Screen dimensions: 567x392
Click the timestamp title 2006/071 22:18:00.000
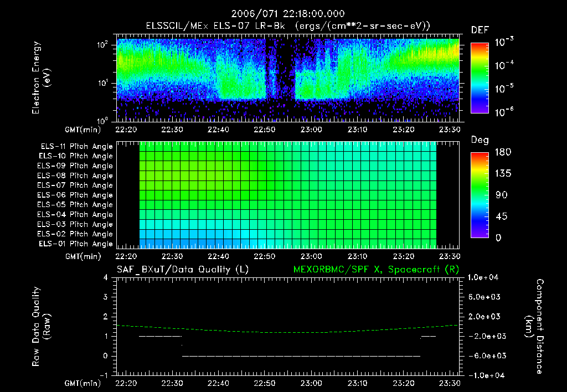(288, 14)
